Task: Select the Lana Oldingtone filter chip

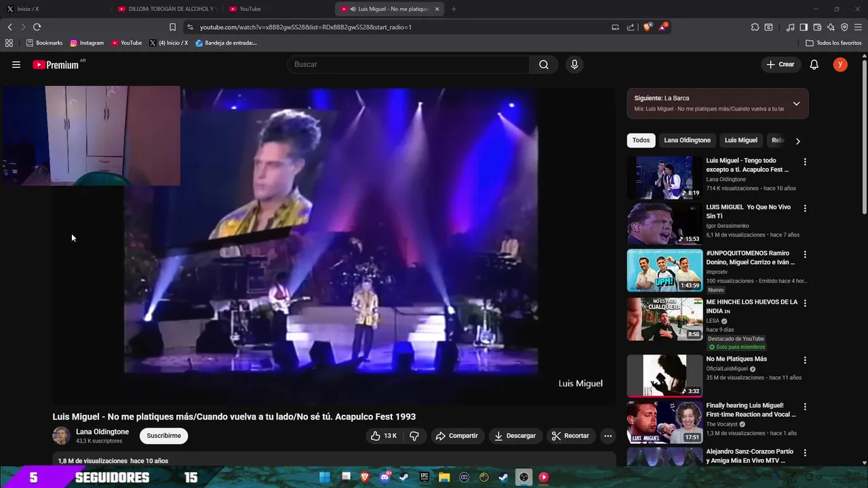Action: (x=687, y=140)
